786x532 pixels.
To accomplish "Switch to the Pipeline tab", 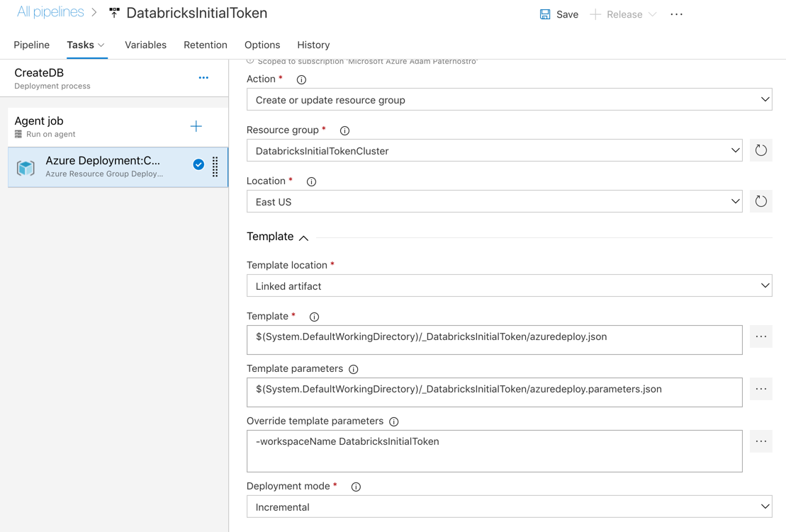I will coord(32,45).
